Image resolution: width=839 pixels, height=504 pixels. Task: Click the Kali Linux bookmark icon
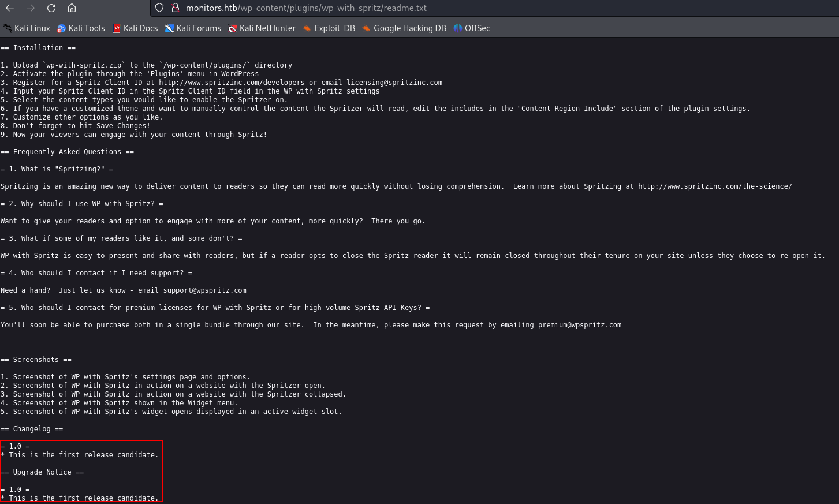pos(8,28)
